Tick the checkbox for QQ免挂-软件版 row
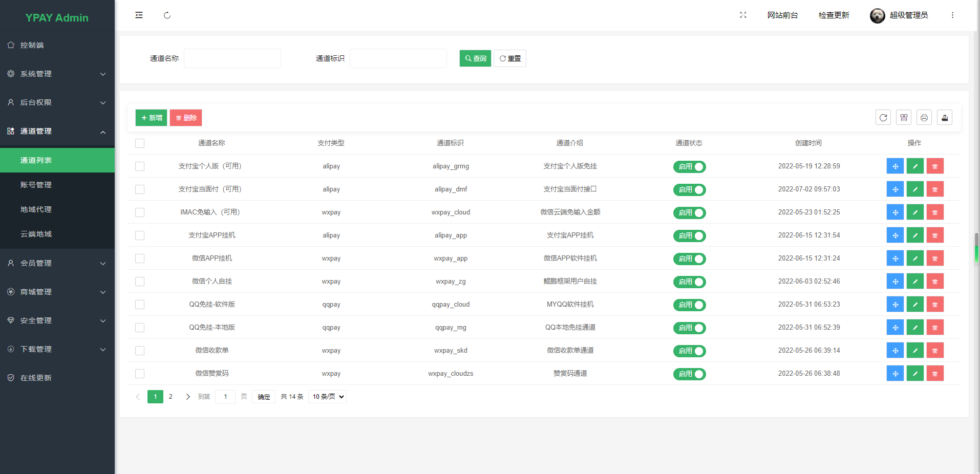The height and width of the screenshot is (474, 980). [139, 304]
